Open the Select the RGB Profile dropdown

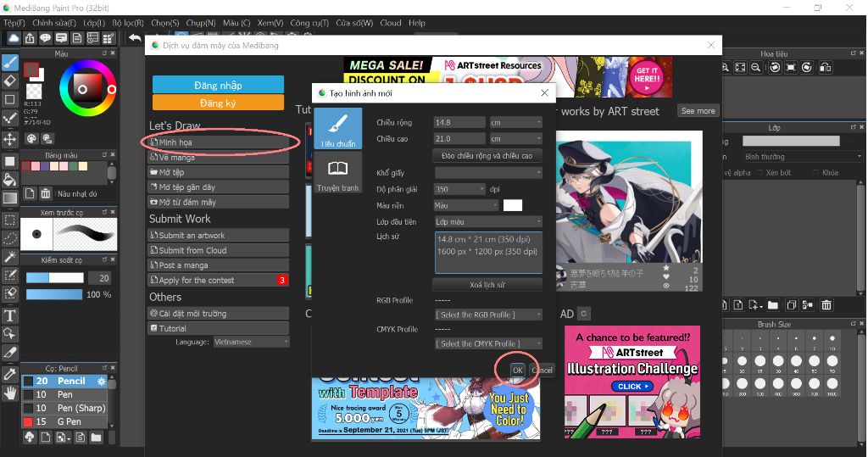coord(489,315)
